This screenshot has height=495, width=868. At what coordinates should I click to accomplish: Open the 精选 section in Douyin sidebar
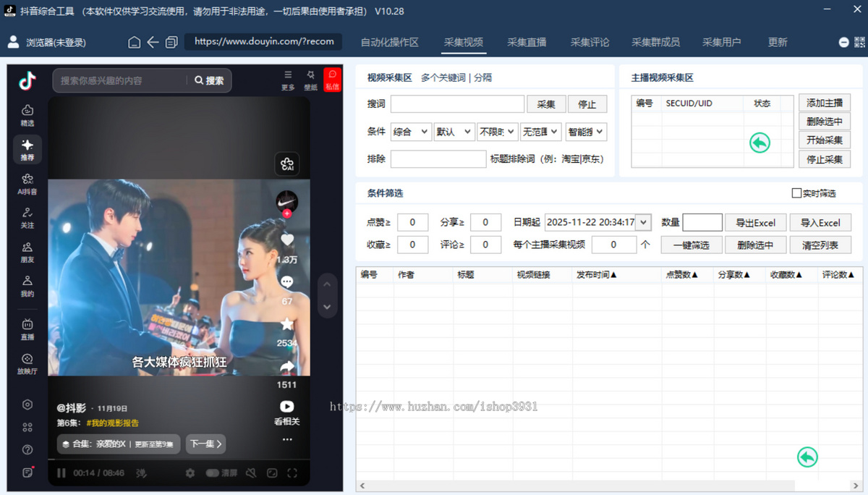[27, 116]
